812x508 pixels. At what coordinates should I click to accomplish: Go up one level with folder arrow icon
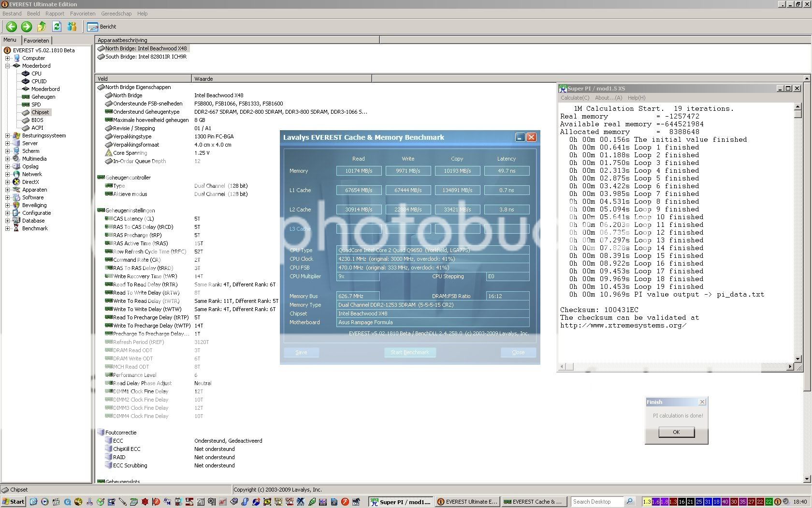[x=42, y=27]
